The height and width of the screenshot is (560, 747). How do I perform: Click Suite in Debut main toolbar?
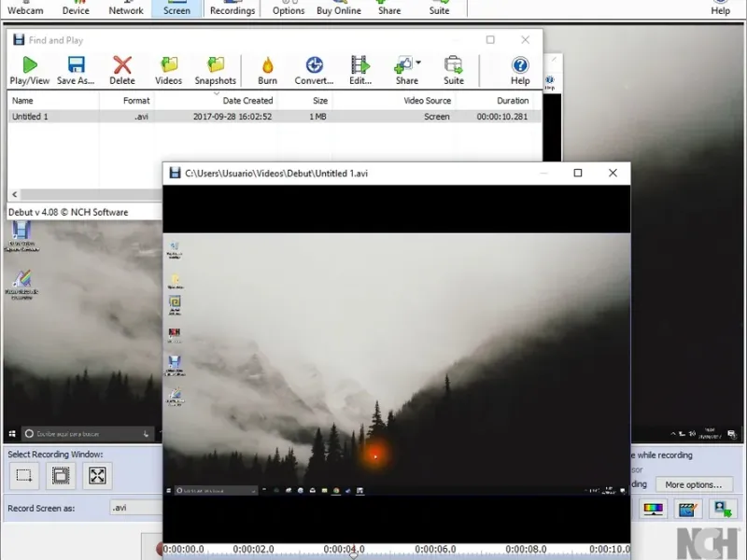pyautogui.click(x=439, y=8)
